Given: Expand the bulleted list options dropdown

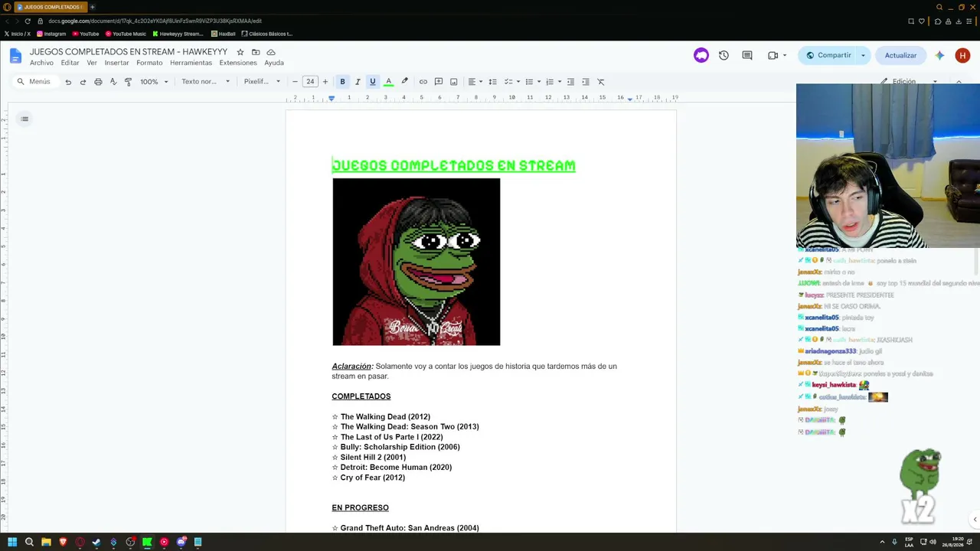Looking at the screenshot, I should point(539,82).
